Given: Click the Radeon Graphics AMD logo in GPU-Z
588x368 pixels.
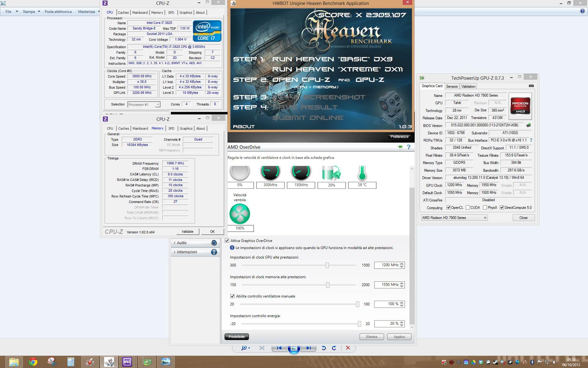Looking at the screenshot, I should coord(520,106).
